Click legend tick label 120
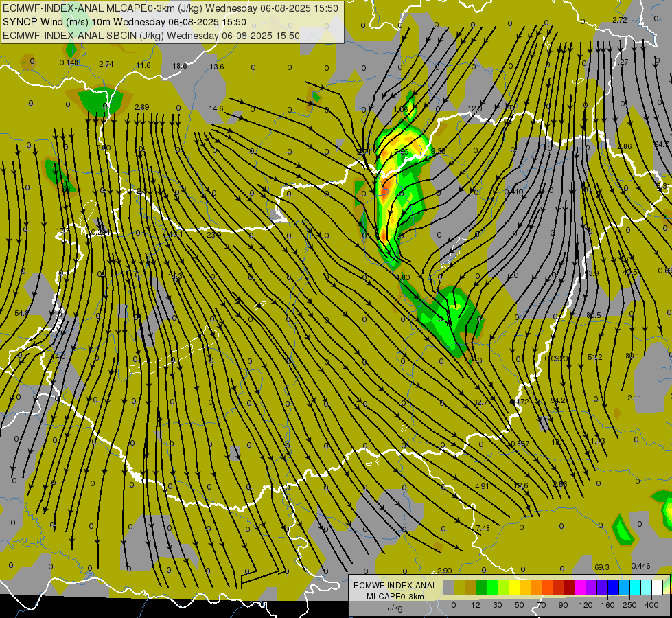The image size is (672, 618). point(586,605)
